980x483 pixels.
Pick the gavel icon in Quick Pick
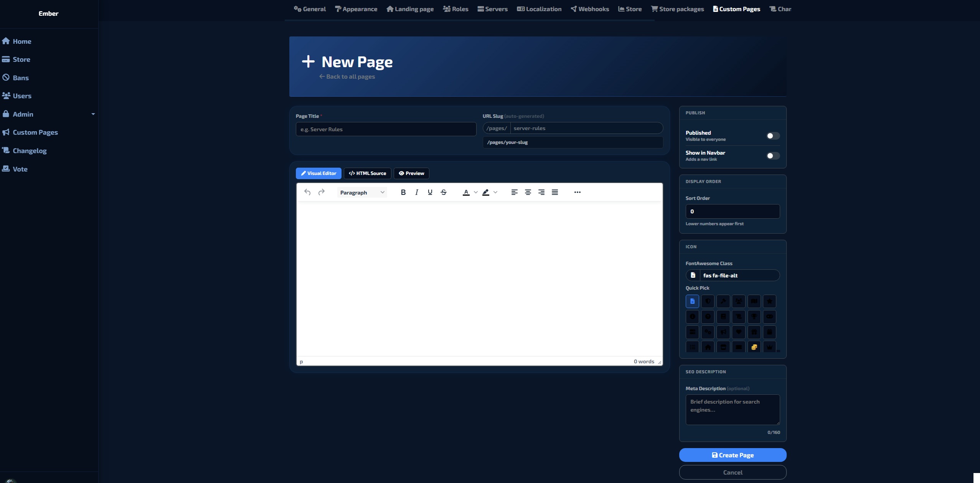point(723,301)
